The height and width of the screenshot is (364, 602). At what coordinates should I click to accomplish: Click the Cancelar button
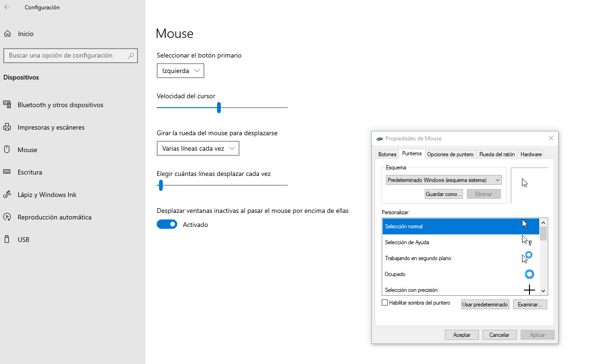499,335
